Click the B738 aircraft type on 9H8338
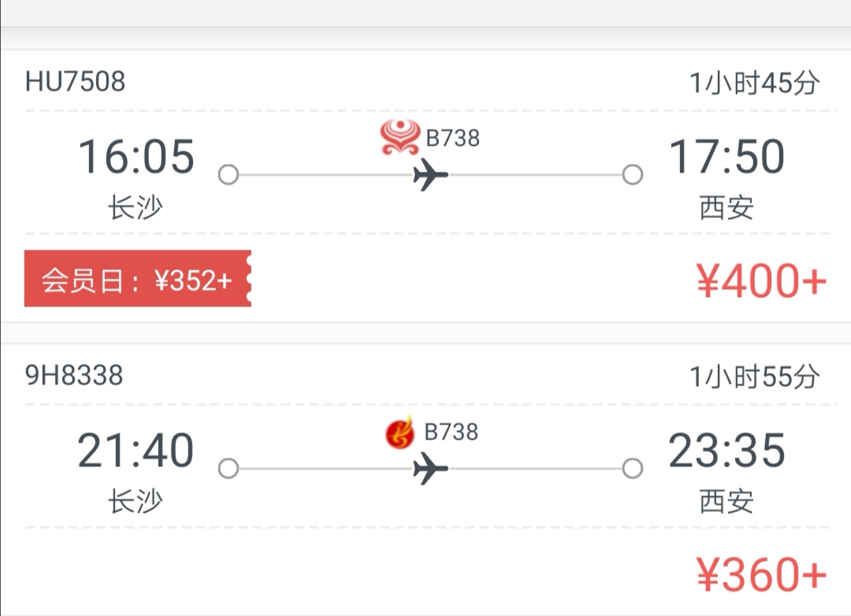This screenshot has width=851, height=616. (x=451, y=432)
